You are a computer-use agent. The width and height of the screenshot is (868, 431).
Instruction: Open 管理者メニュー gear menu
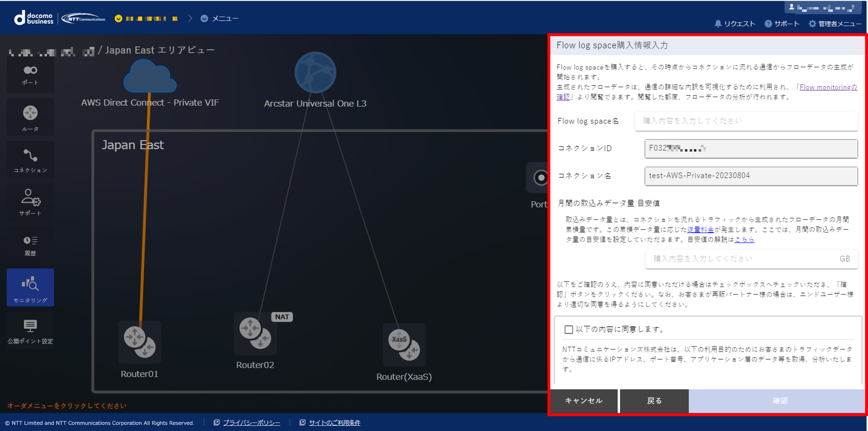point(835,24)
